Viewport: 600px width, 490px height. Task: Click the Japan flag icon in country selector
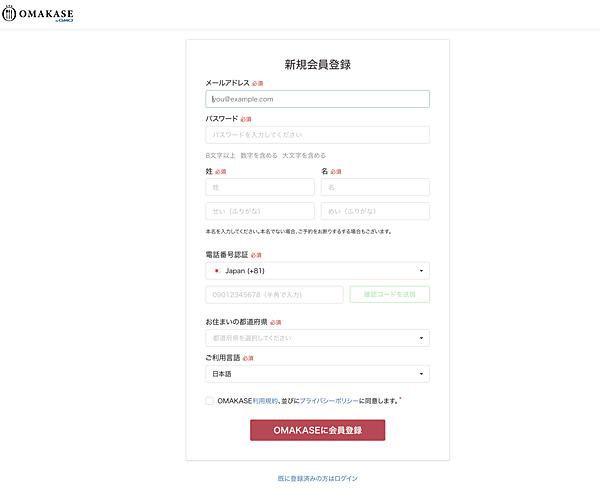217,271
